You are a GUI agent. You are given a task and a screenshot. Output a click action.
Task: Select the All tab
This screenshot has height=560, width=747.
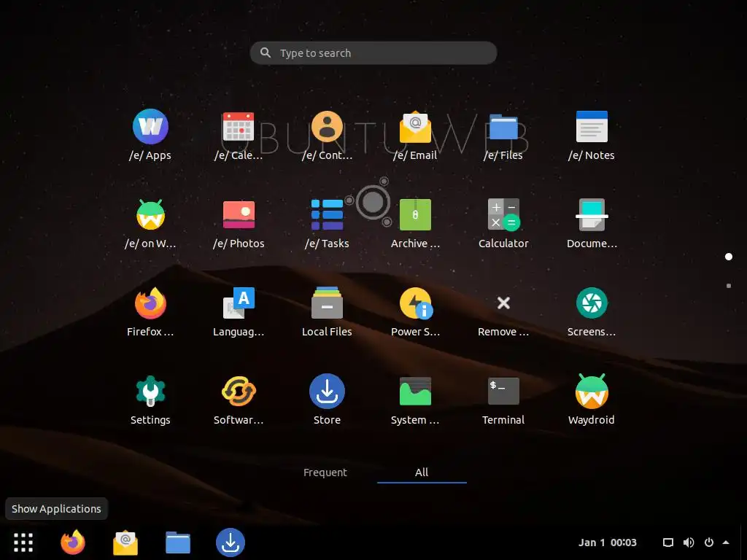(x=422, y=472)
